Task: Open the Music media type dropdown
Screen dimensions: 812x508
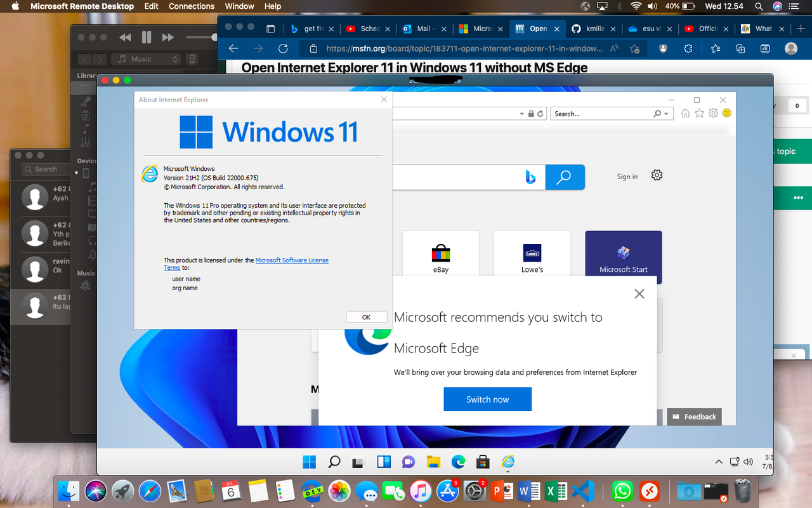Action: tap(147, 59)
